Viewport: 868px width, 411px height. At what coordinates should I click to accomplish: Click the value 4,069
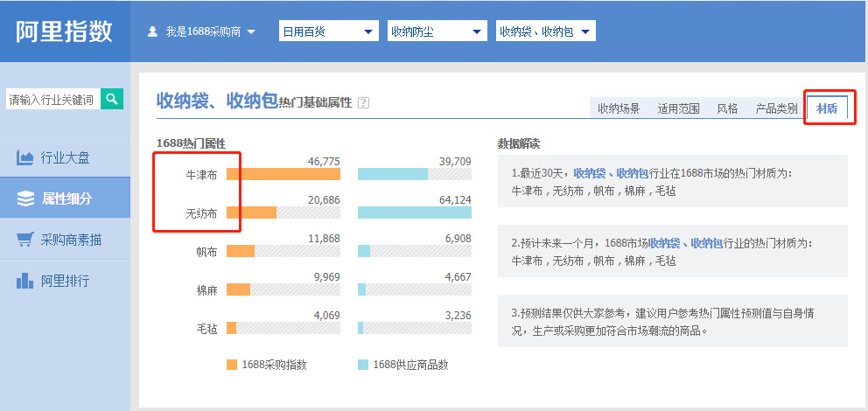point(327,316)
